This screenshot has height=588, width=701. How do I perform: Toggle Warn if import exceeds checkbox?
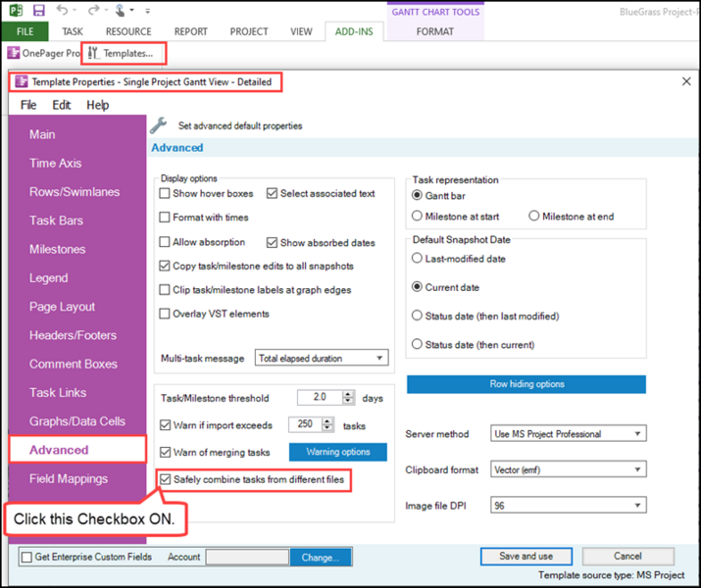coord(165,425)
